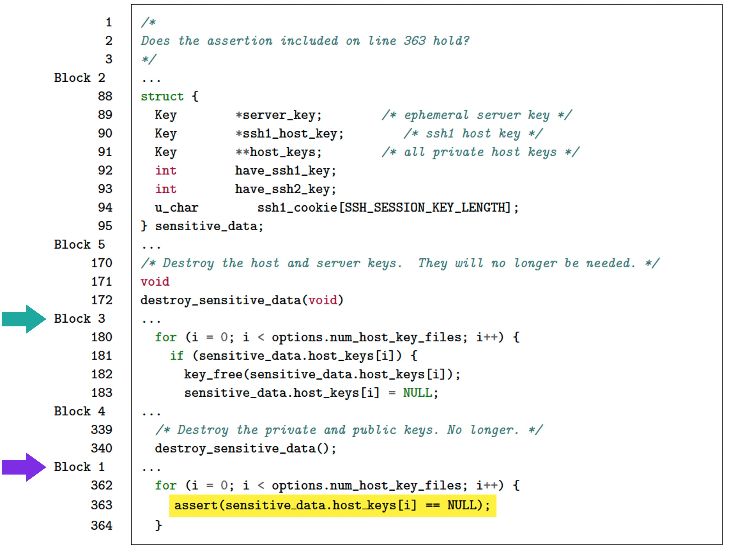Click the yellow highlighted assert statement

(332, 505)
